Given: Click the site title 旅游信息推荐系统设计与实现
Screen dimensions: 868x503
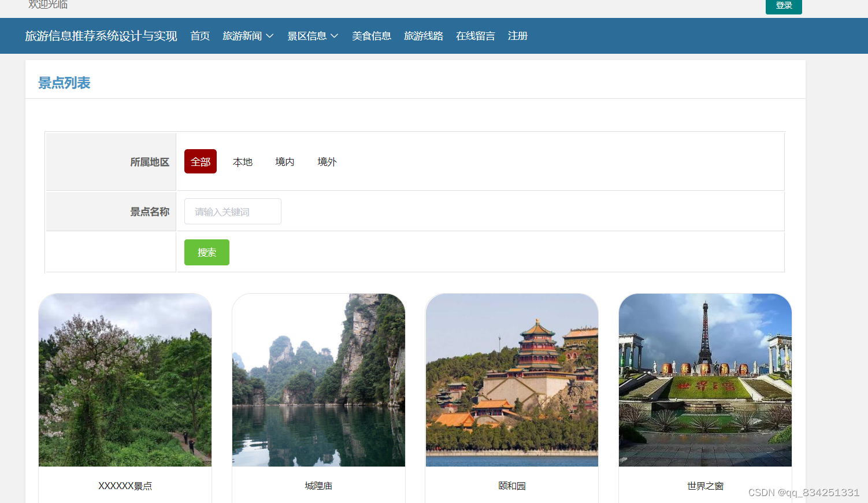Looking at the screenshot, I should (101, 36).
